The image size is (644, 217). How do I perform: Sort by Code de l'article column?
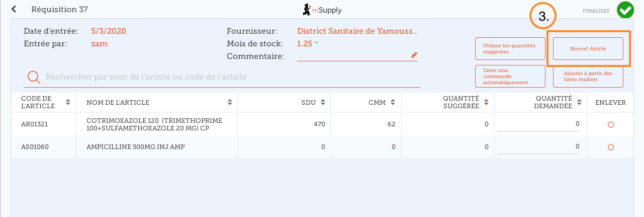pos(67,102)
